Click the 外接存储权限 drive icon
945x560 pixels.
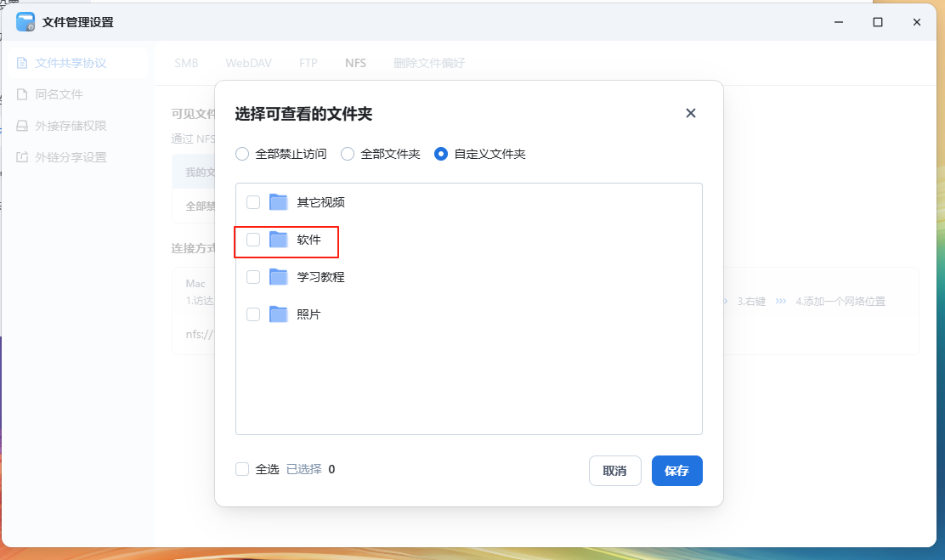(x=22, y=126)
